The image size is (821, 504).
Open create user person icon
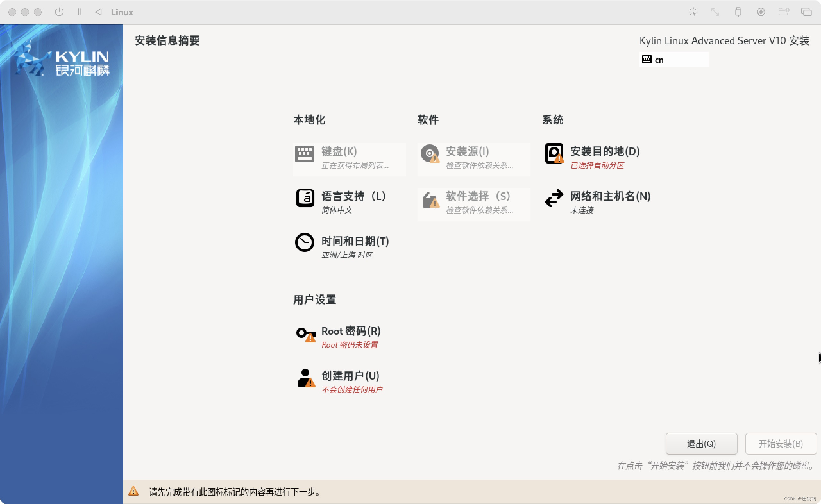click(305, 378)
